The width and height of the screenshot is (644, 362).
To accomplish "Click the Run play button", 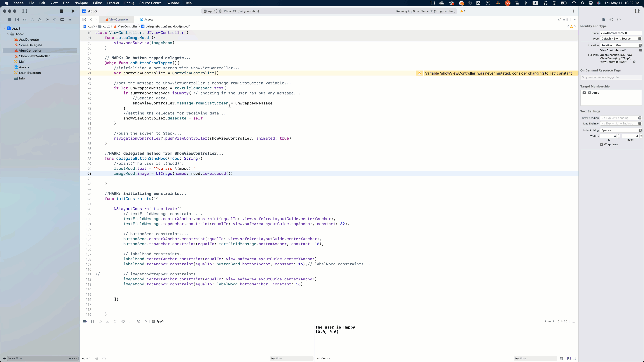I will (73, 11).
